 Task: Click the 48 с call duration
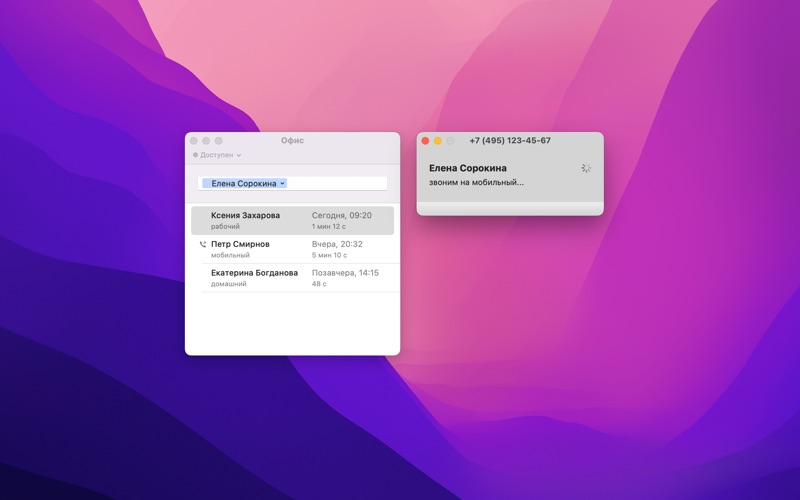[x=319, y=283]
